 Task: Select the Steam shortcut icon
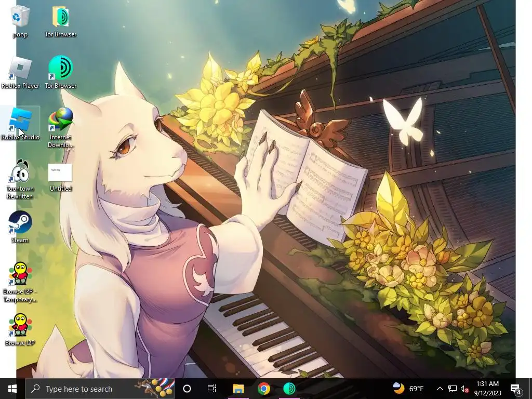click(20, 227)
